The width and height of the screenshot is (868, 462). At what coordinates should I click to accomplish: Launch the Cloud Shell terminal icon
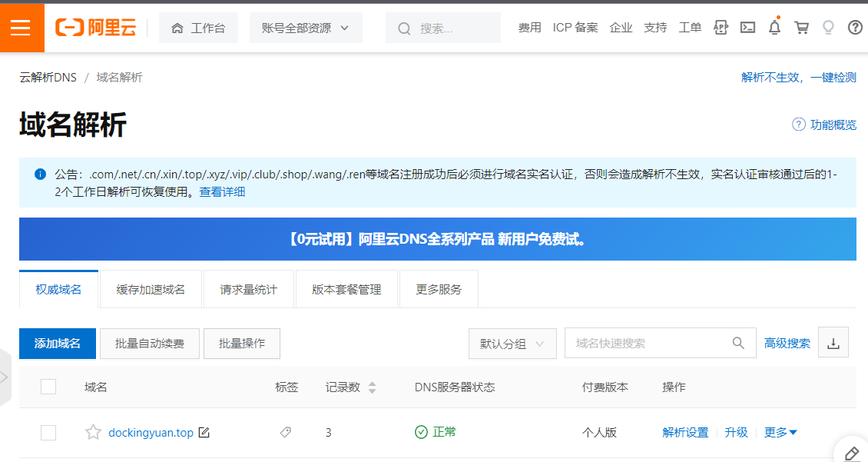(x=747, y=27)
